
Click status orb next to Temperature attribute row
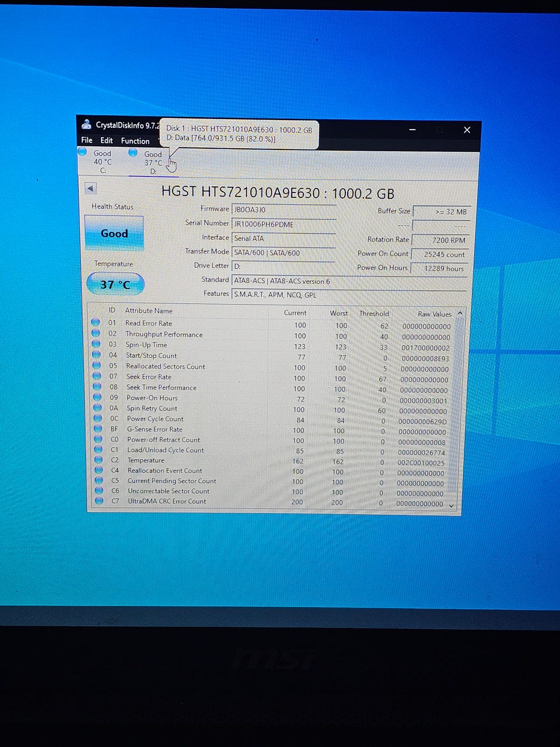[98, 460]
